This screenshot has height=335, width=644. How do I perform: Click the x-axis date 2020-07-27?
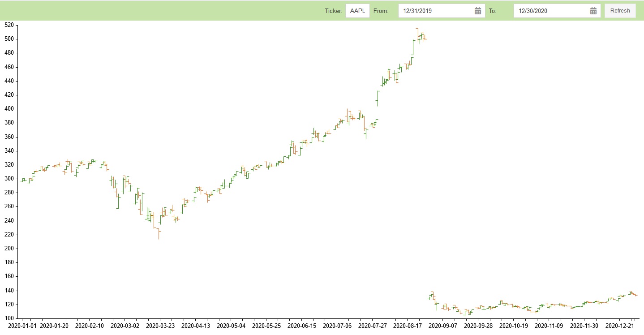(x=373, y=326)
